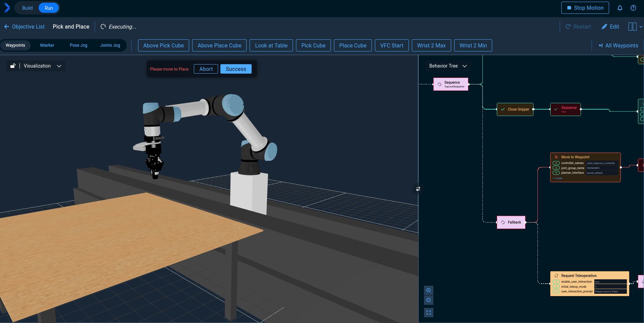644x323 pixels.
Task: Move to Above Place Cube waypoint
Action: pos(219,45)
